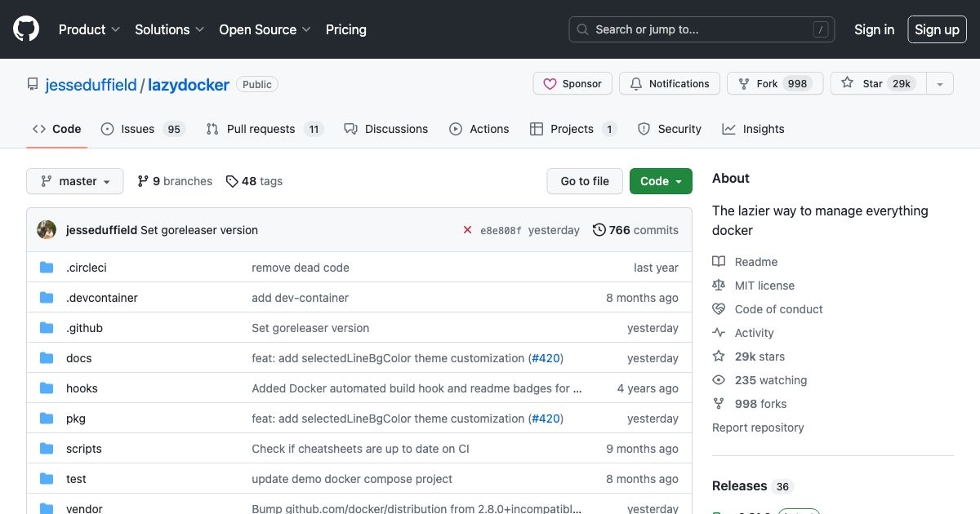Click the GitHub octocat logo
Screen dimensions: 980x514
[x=25, y=29]
